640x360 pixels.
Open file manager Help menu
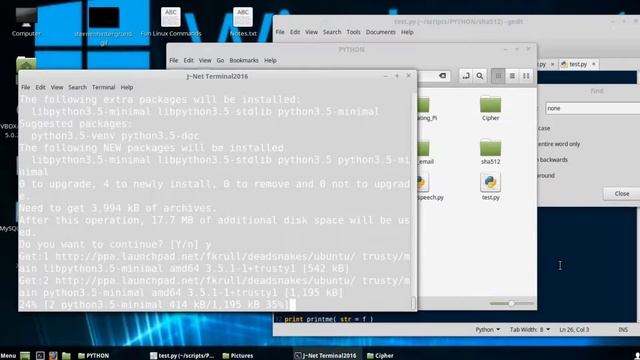pos(270,60)
